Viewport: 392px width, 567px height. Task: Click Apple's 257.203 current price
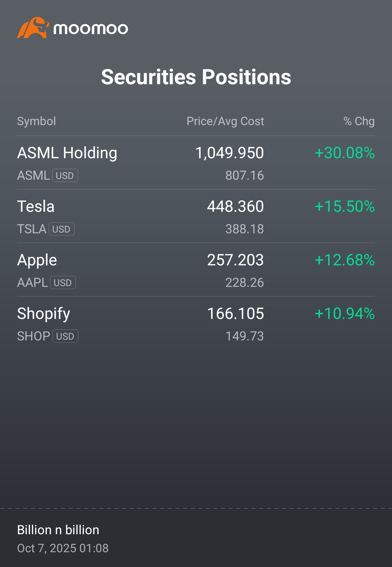click(x=235, y=260)
